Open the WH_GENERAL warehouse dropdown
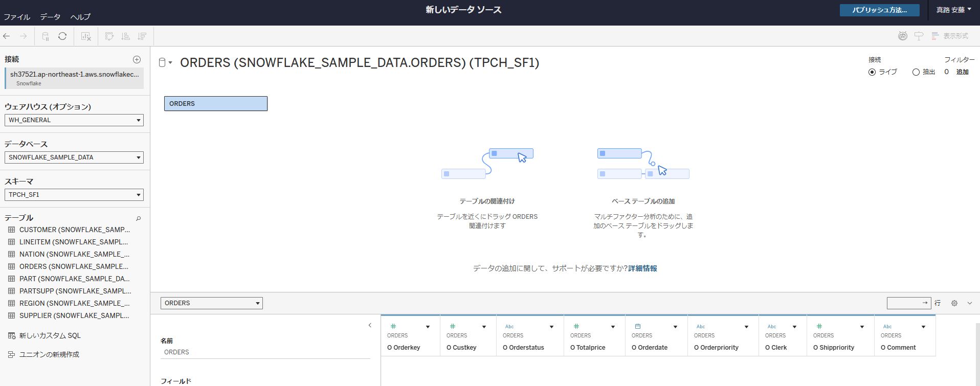980x386 pixels. pyautogui.click(x=74, y=120)
